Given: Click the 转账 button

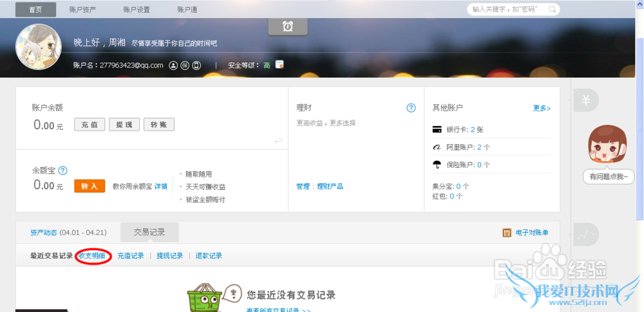Looking at the screenshot, I should pyautogui.click(x=159, y=125).
